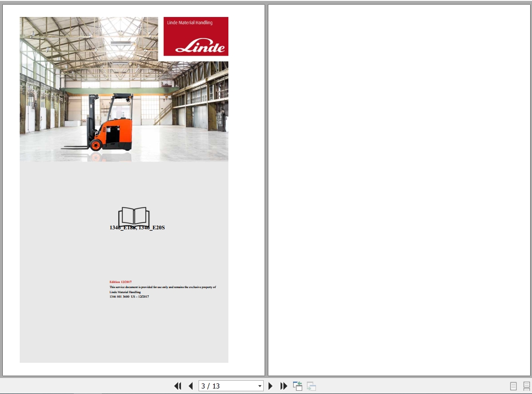Screen dimensions: 532x394
Task: Click the greyed-out go forward view icon
Action: point(311,386)
